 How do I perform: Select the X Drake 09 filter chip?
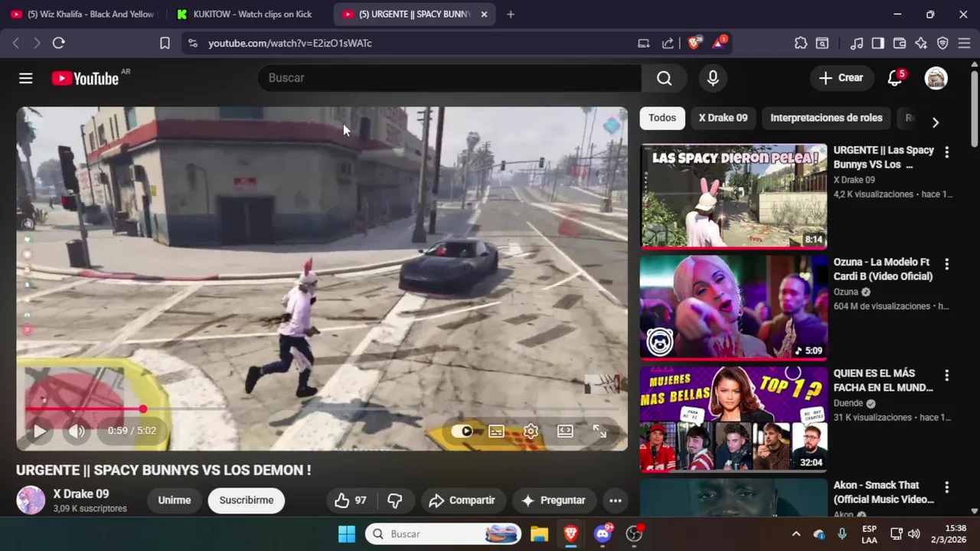(x=723, y=118)
